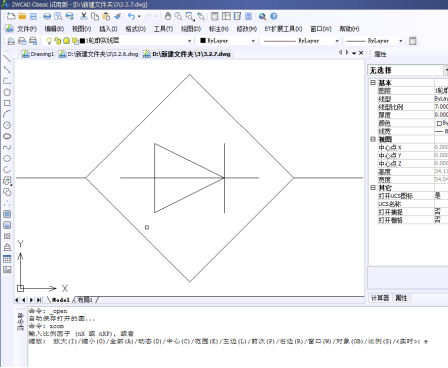The height and width of the screenshot is (368, 448).
Task: Open the layer name dropdown
Action: coord(189,41)
